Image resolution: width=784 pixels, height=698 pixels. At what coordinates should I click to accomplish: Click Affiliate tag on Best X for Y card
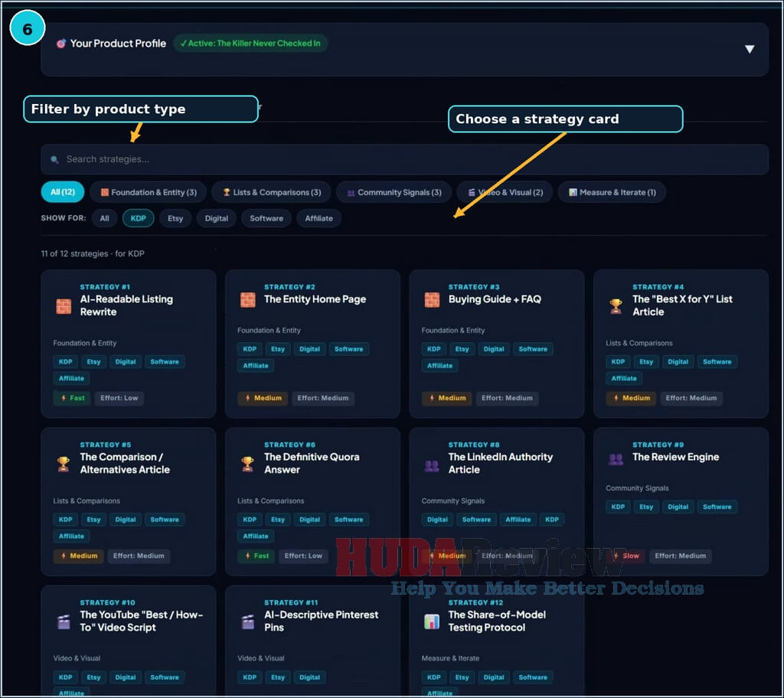[624, 379]
